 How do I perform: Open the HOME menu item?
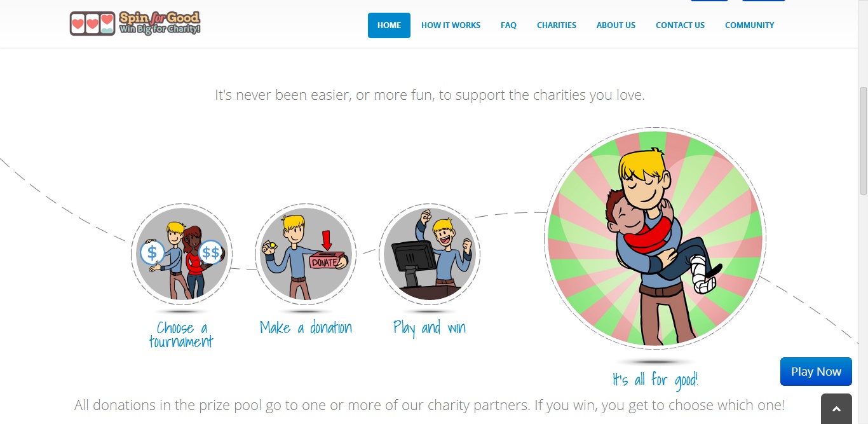click(x=389, y=25)
